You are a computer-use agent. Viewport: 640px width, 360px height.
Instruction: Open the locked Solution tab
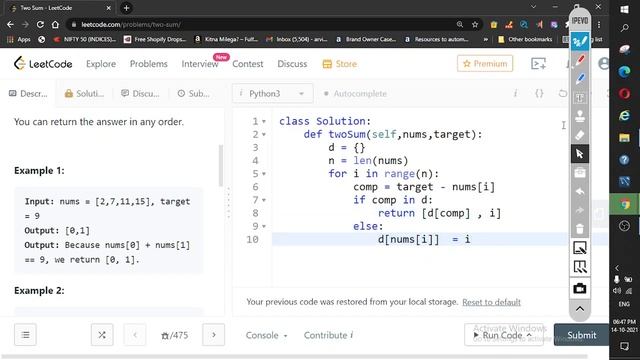click(x=84, y=93)
